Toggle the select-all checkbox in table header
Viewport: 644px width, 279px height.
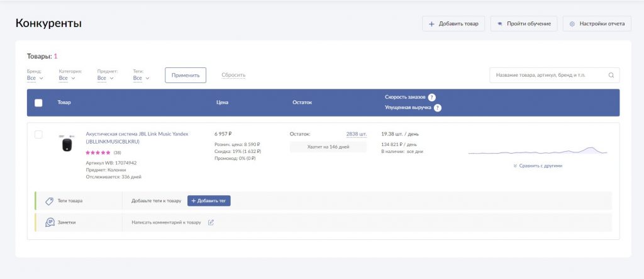(x=38, y=103)
